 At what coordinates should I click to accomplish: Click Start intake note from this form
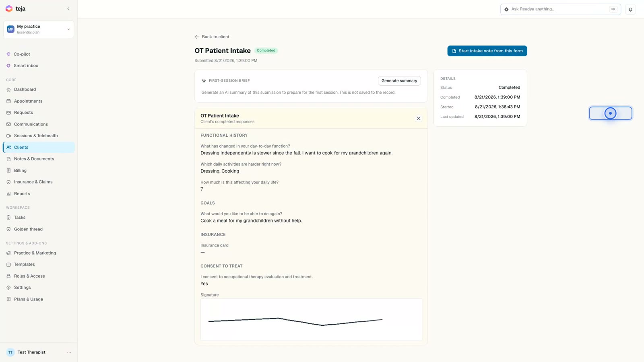tap(487, 51)
